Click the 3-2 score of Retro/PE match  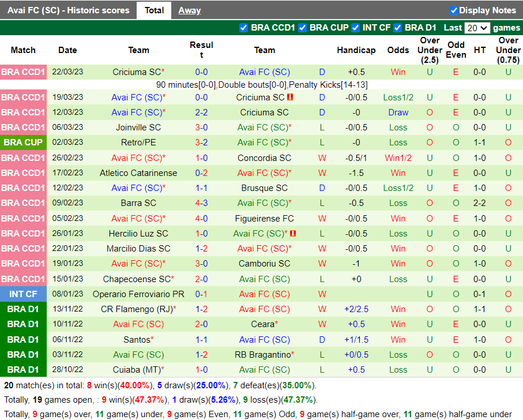click(x=201, y=142)
